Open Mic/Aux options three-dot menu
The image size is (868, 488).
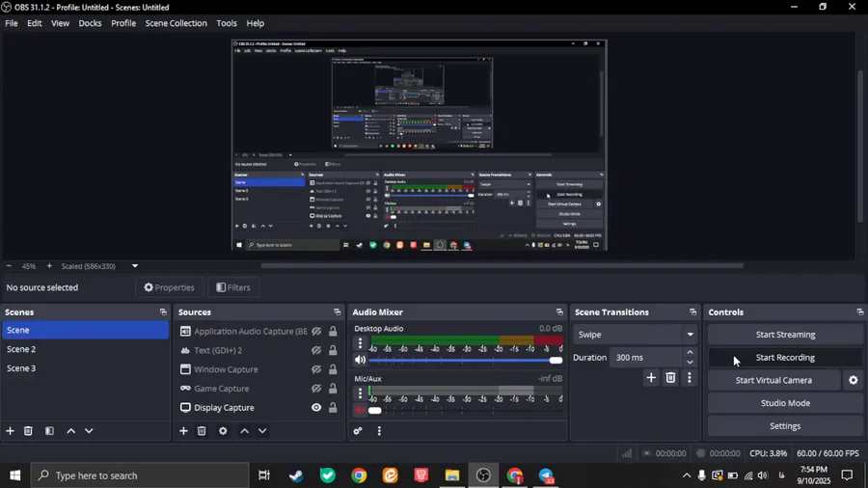click(360, 393)
